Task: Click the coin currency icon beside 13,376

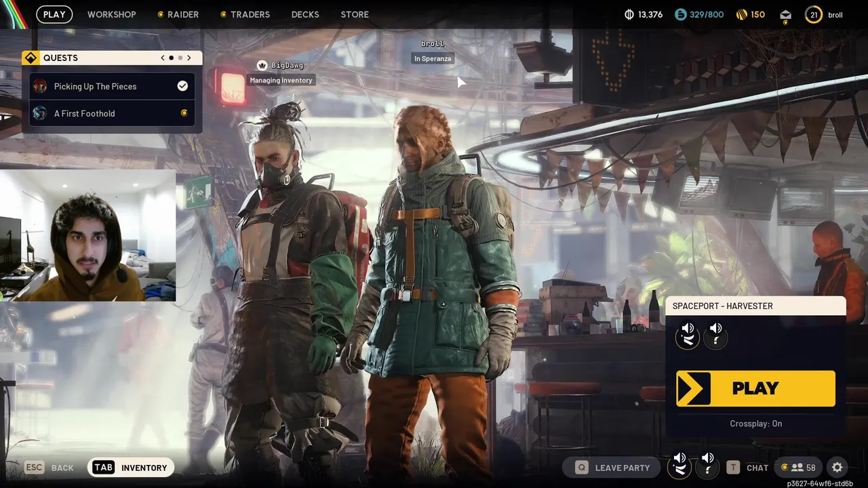Action: [x=629, y=14]
